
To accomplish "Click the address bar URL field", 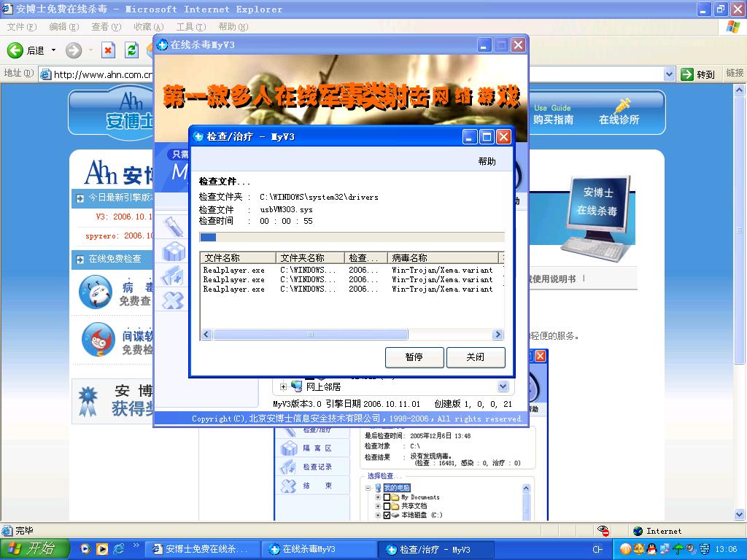I will [96, 74].
